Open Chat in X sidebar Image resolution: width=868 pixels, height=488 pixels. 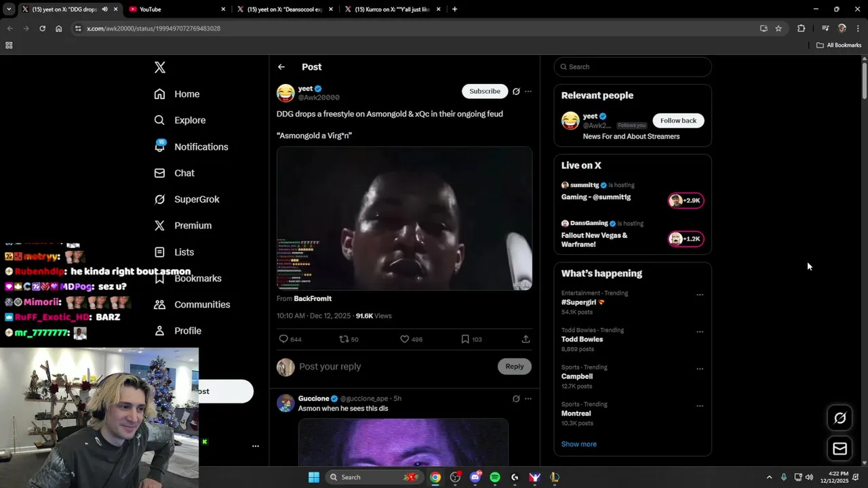pos(174,173)
